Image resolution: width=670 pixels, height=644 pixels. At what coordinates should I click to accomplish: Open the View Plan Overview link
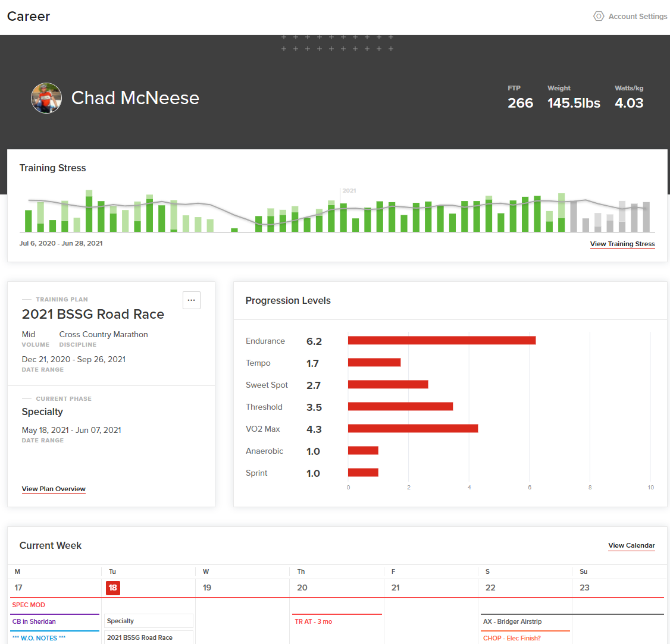[54, 489]
